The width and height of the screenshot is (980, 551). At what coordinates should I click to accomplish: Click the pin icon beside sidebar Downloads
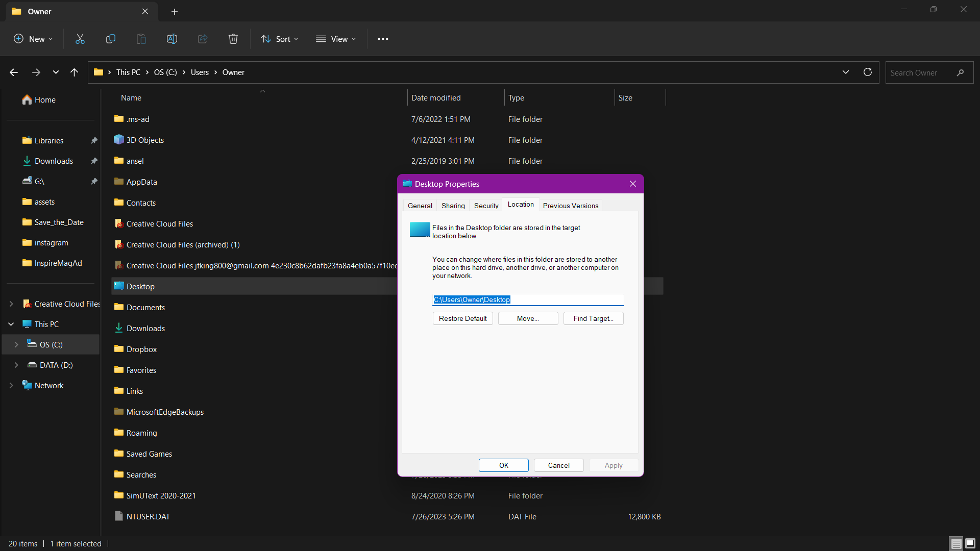click(94, 161)
